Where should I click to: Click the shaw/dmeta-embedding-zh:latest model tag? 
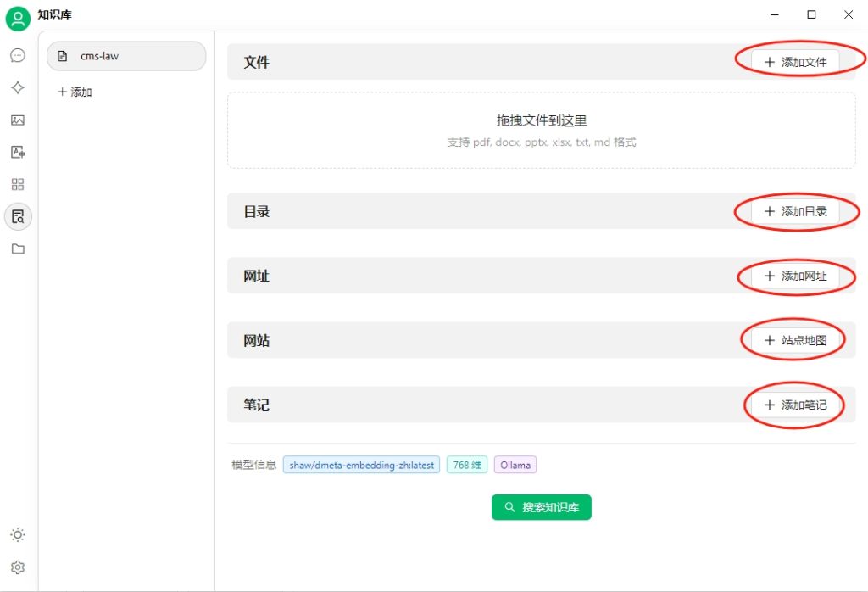361,465
